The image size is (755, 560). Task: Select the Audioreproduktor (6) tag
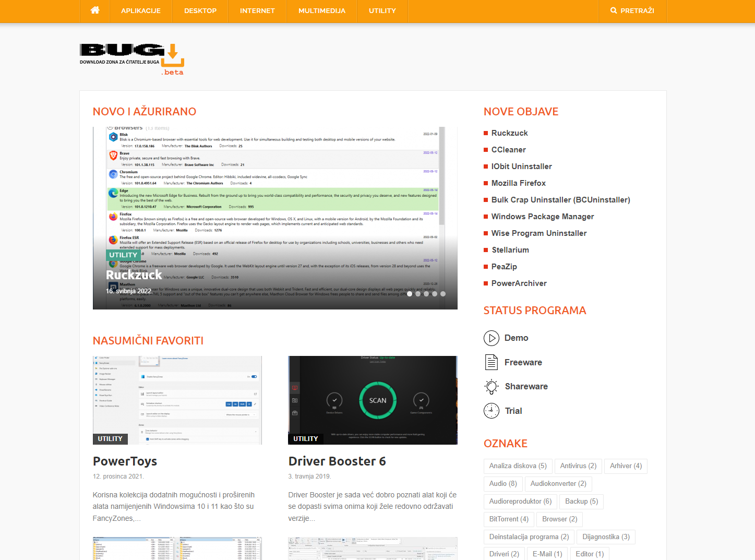click(520, 502)
